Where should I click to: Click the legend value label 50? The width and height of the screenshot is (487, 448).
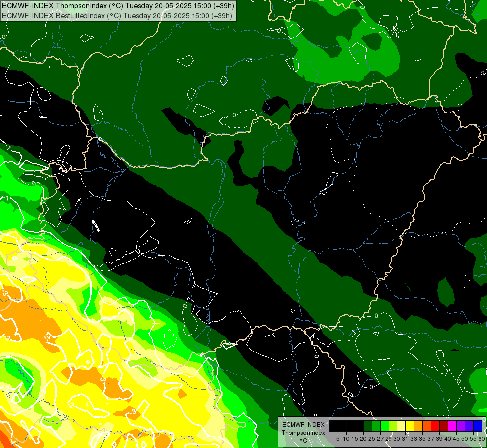coord(465,439)
